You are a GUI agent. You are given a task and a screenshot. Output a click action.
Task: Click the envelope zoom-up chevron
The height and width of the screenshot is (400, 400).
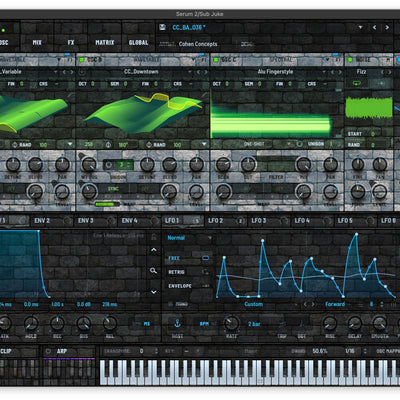(x=154, y=250)
